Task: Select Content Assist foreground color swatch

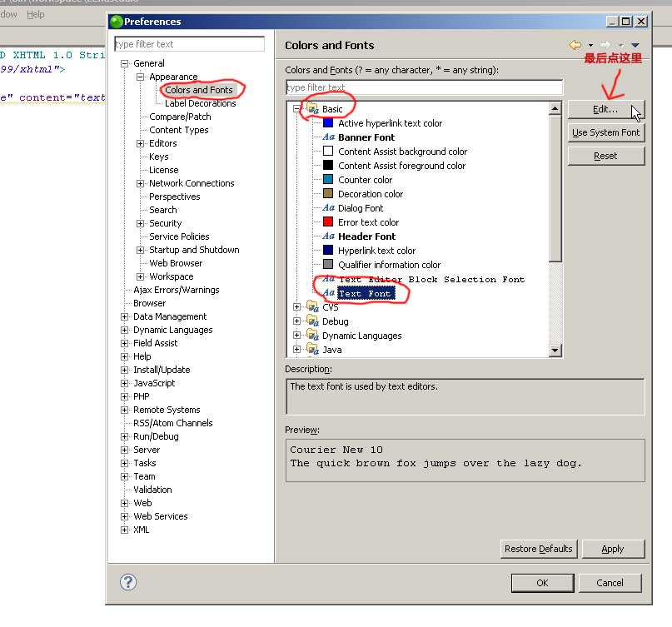Action: (x=328, y=166)
